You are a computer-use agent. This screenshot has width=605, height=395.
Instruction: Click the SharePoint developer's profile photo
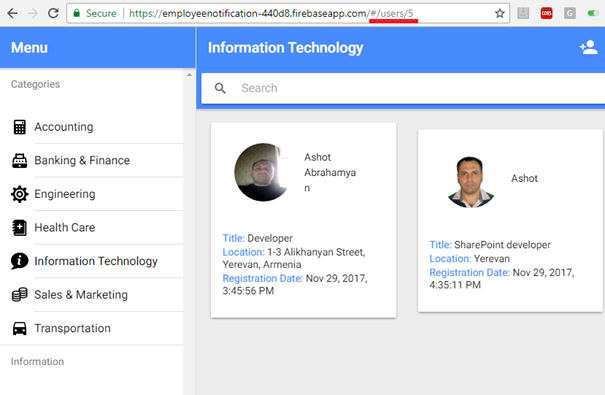[470, 181]
